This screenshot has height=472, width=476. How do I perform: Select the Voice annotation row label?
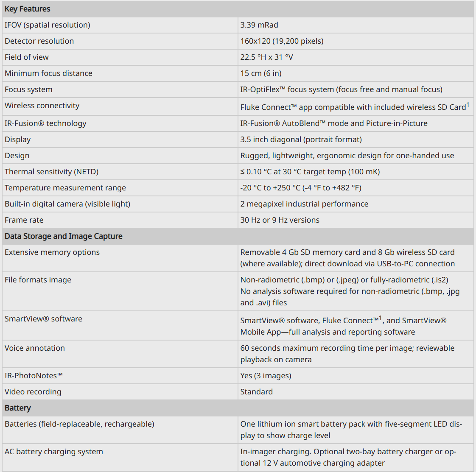click(x=35, y=348)
